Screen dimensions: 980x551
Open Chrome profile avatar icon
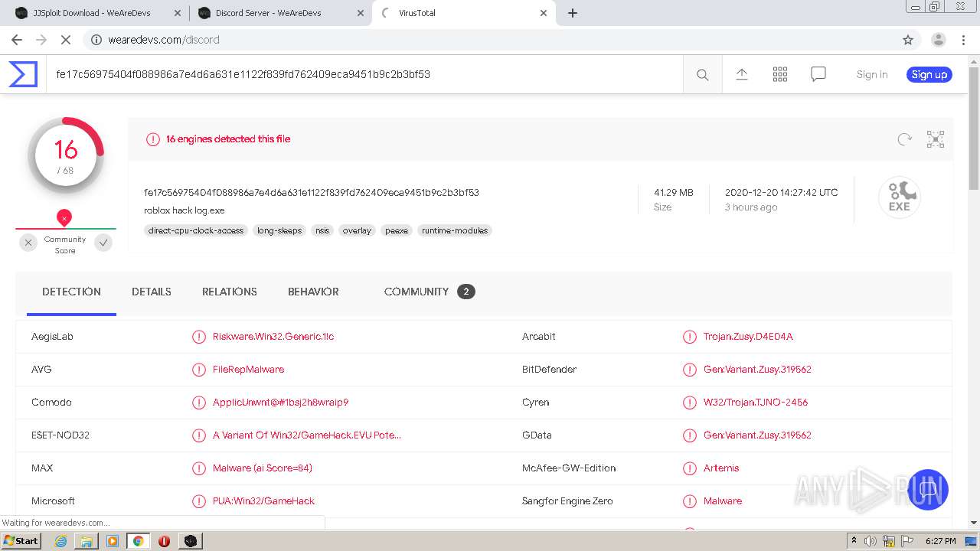(939, 40)
